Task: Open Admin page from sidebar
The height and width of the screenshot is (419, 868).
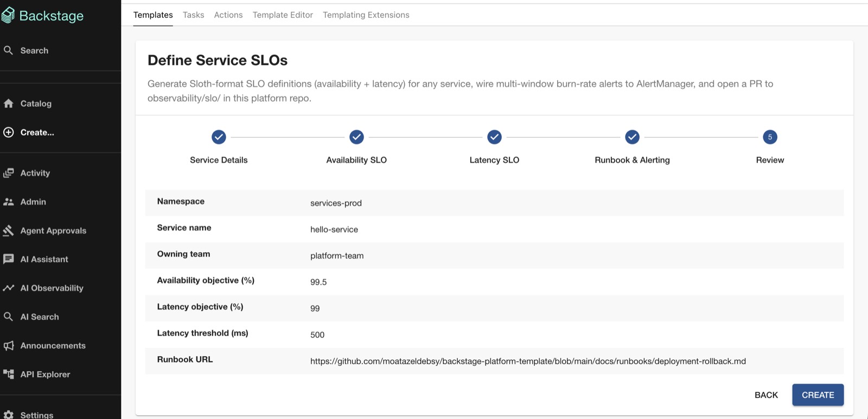Action: [33, 201]
